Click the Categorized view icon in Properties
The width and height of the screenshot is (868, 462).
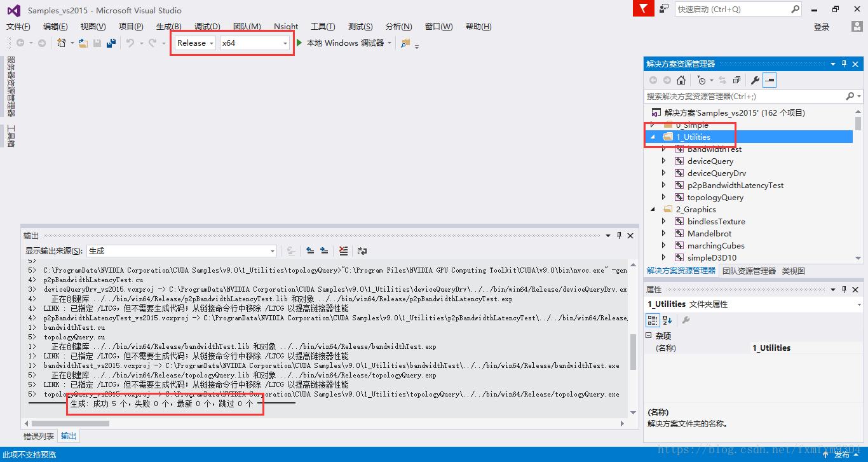653,320
